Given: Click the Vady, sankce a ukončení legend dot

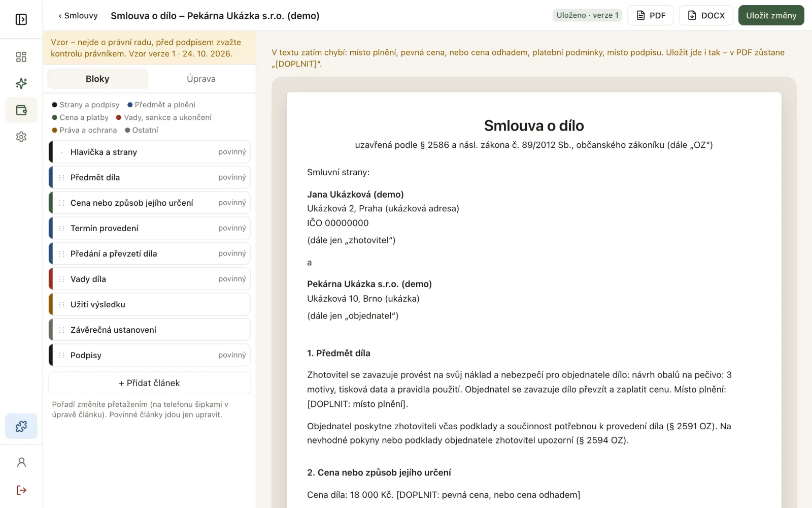Looking at the screenshot, I should pos(119,117).
